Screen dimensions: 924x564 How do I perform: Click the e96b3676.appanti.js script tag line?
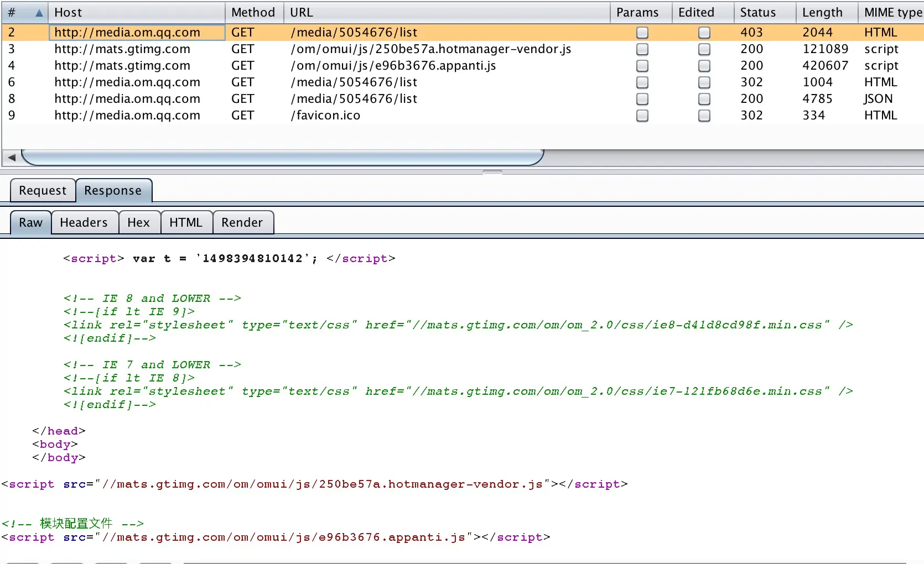click(x=276, y=537)
